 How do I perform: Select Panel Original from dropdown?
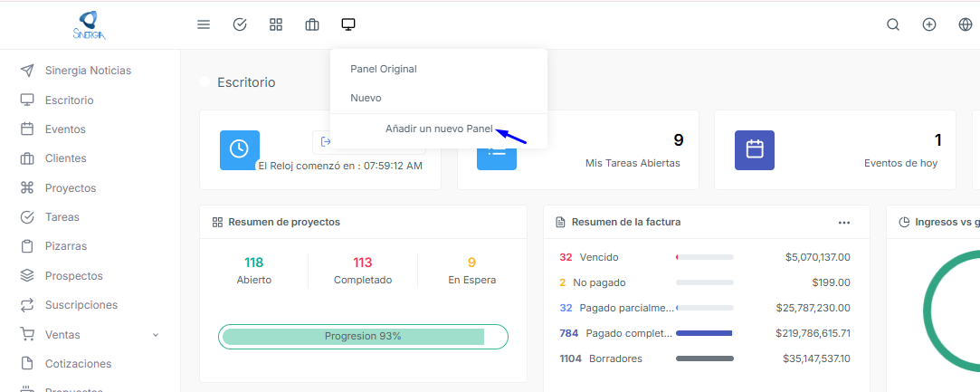pos(384,69)
